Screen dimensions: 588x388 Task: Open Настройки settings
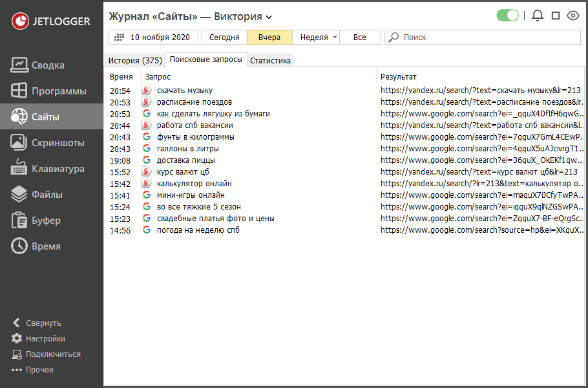(x=45, y=339)
